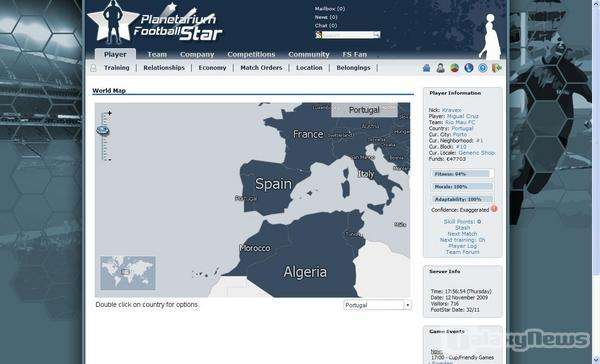The height and width of the screenshot is (364, 600).
Task: Click France on the world map
Action: [x=308, y=134]
